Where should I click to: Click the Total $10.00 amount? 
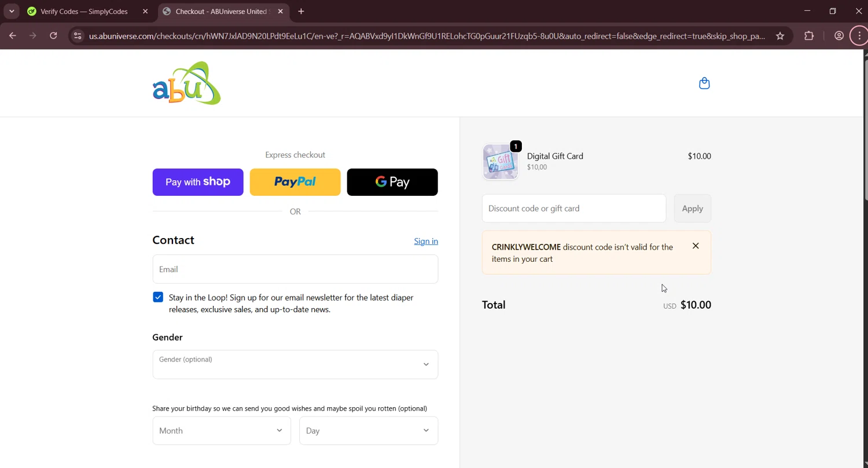coord(696,305)
